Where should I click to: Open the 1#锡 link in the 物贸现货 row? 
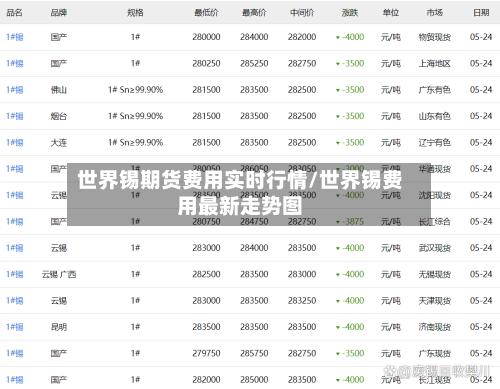coord(15,37)
